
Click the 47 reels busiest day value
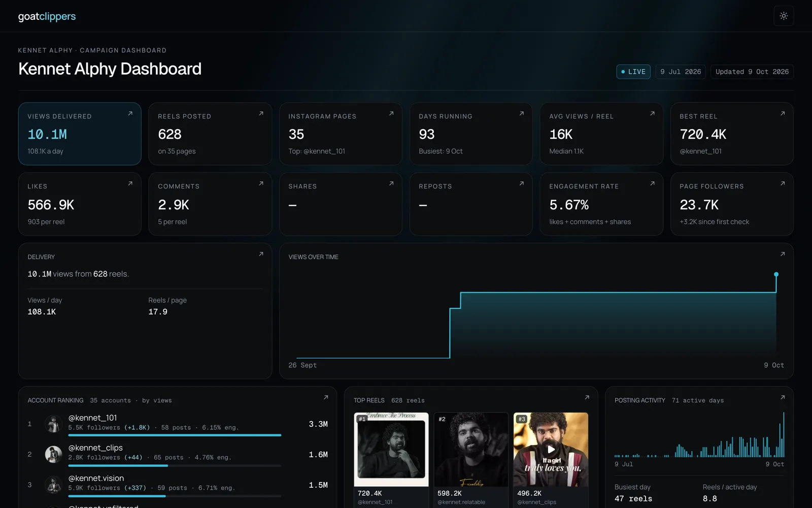pyautogui.click(x=633, y=499)
